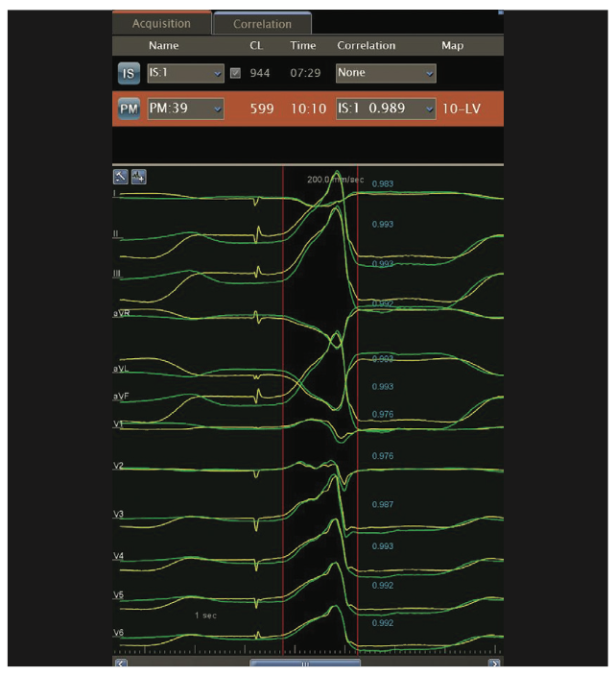Click the V5 lead label
The height and width of the screenshot is (676, 616).
click(118, 595)
